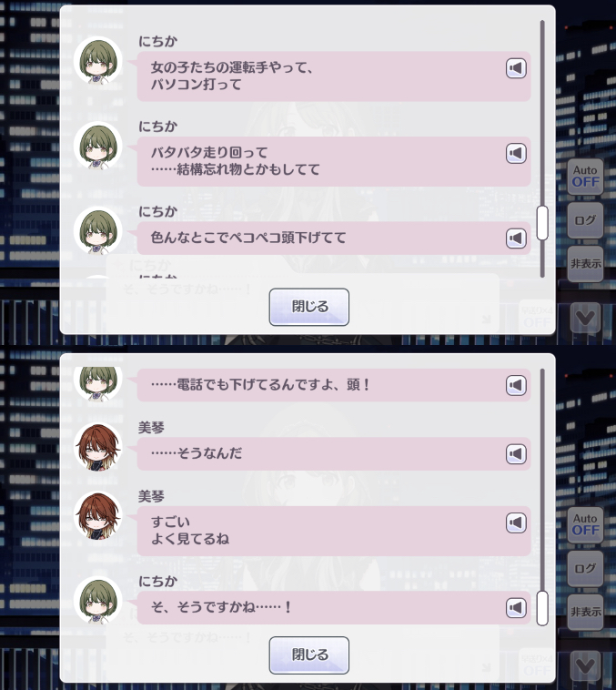The height and width of the screenshot is (690, 616).
Task: Play voice for バタバタ走り回って line
Action: tap(516, 153)
